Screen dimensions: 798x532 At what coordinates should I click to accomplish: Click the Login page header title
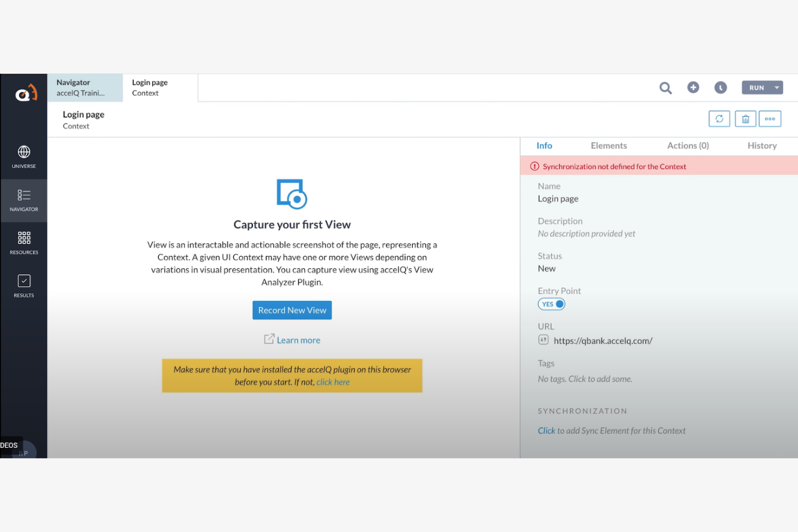coord(84,114)
